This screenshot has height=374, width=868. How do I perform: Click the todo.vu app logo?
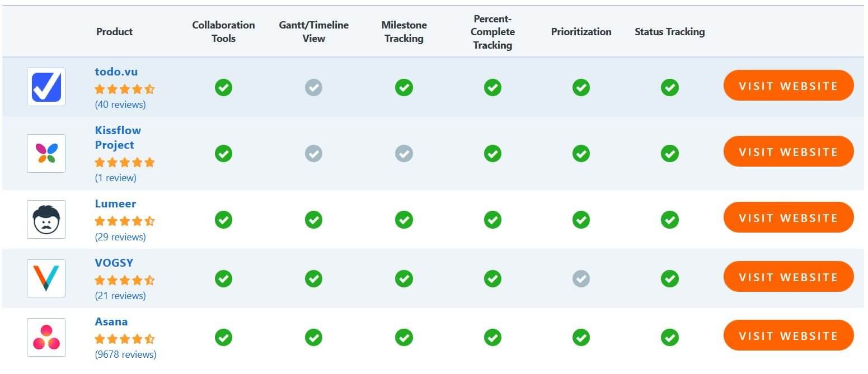(x=46, y=87)
